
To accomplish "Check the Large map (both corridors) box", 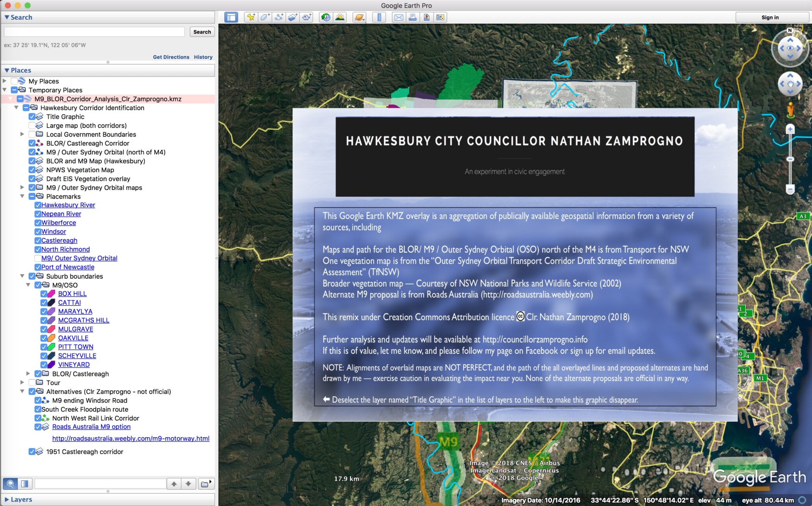I will [32, 125].
